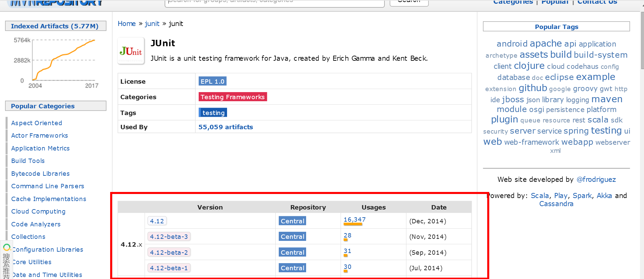Select the jboss popular tag
Image resolution: width=644 pixels, height=279 pixels.
513,100
